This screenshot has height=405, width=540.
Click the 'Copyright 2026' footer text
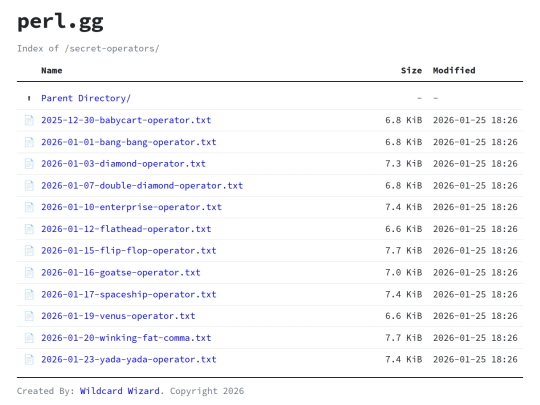click(x=207, y=391)
